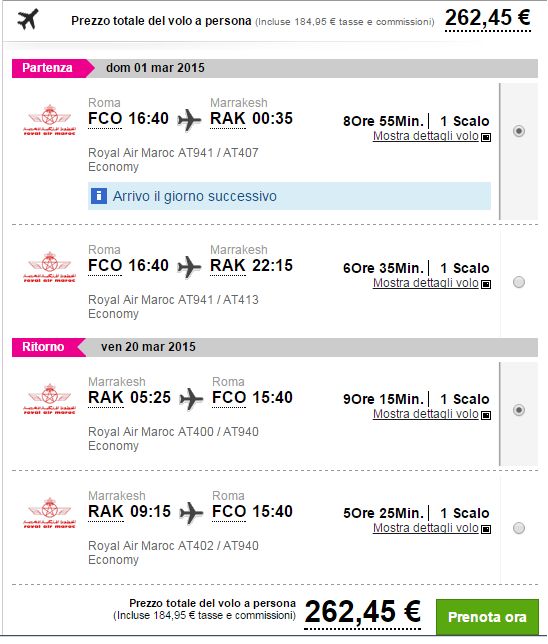Screen dimensions: 548x644
Task: Click the 262,45 € total price at the top
Action: (488, 18)
